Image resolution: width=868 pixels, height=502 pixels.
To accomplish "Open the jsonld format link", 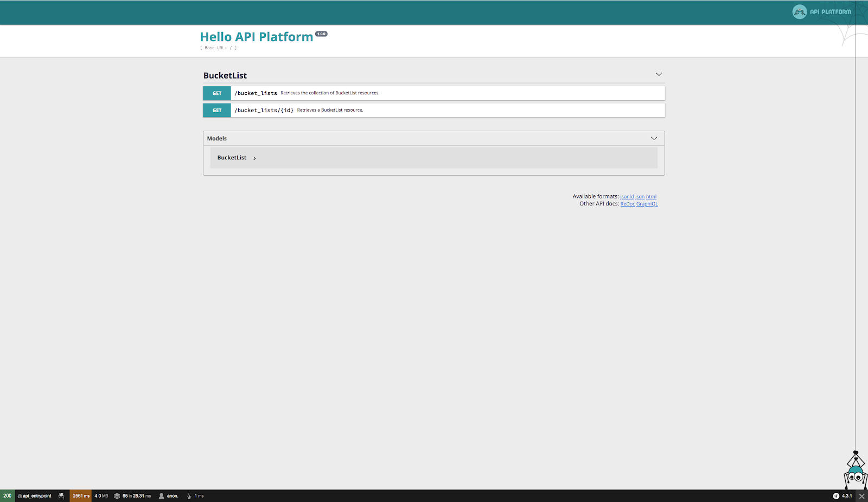I will [x=627, y=197].
